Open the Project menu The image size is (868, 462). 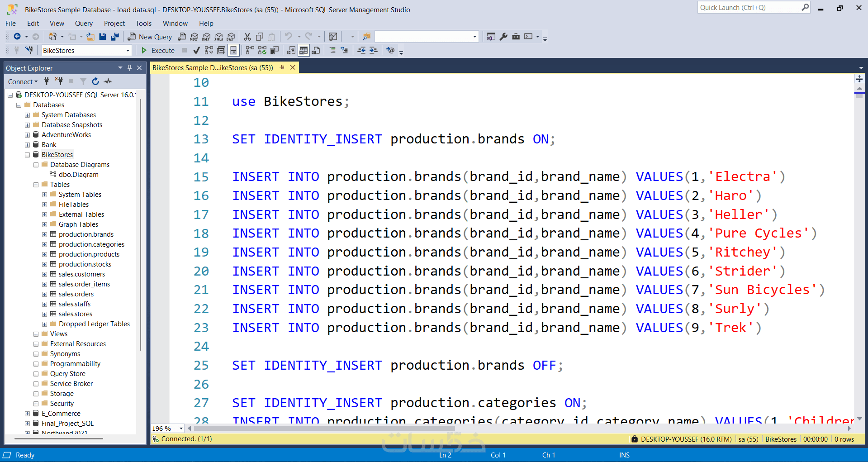[114, 24]
